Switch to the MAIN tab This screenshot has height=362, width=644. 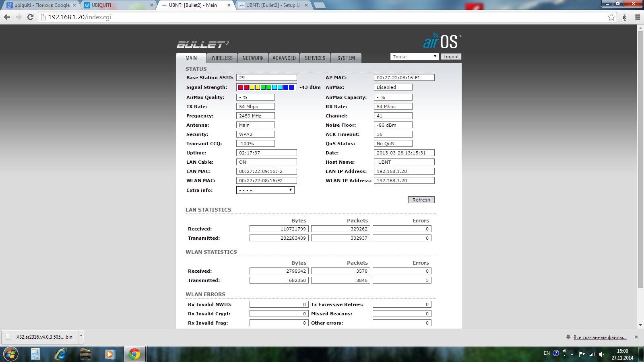(191, 58)
